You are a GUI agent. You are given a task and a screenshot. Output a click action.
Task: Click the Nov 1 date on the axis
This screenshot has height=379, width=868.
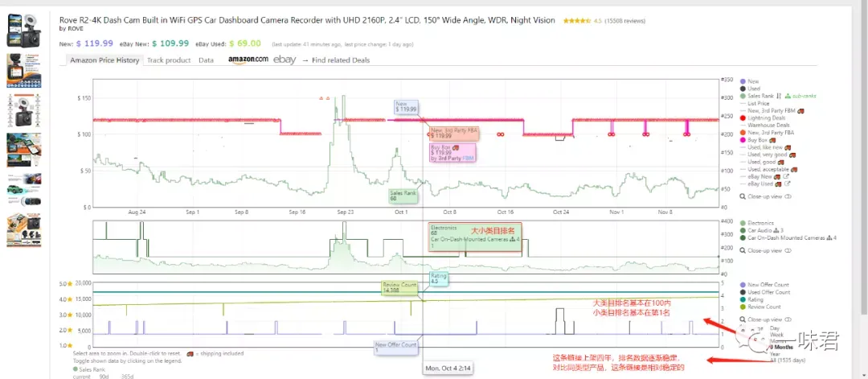[x=616, y=212]
